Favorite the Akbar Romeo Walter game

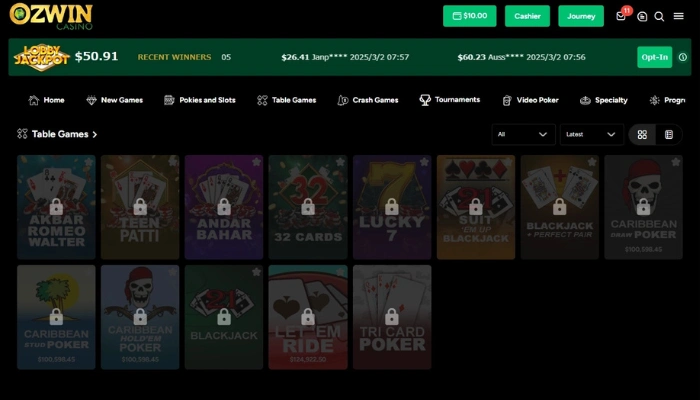click(88, 162)
